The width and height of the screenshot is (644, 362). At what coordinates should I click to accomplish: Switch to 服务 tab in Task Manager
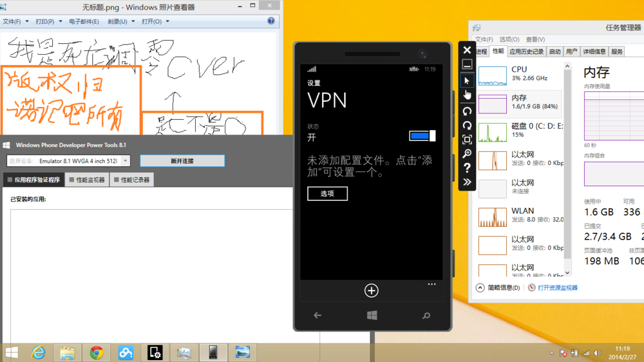[x=617, y=52]
